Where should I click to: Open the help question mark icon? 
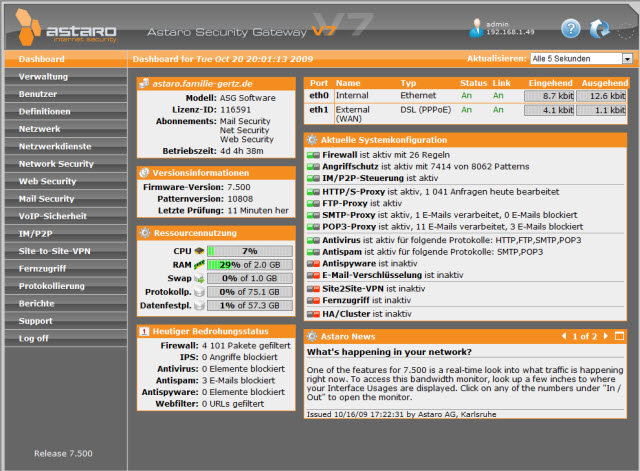point(570,29)
